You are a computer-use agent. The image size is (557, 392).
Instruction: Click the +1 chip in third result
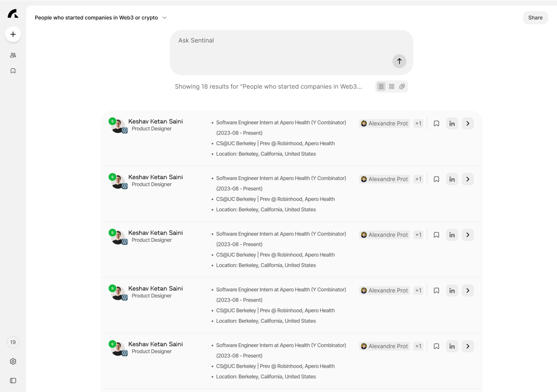[418, 235]
